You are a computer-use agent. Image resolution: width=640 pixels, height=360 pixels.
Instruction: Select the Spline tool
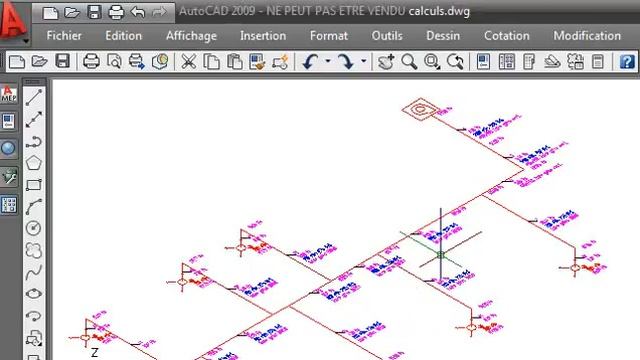click(x=34, y=272)
